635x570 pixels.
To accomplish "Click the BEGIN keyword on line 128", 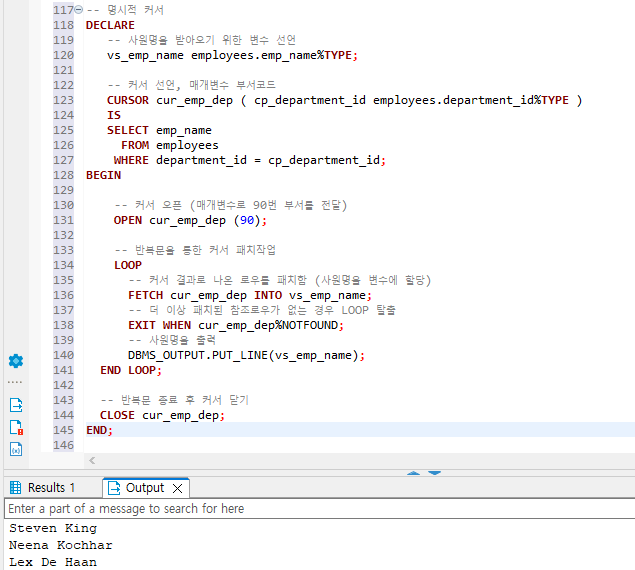I will (103, 175).
